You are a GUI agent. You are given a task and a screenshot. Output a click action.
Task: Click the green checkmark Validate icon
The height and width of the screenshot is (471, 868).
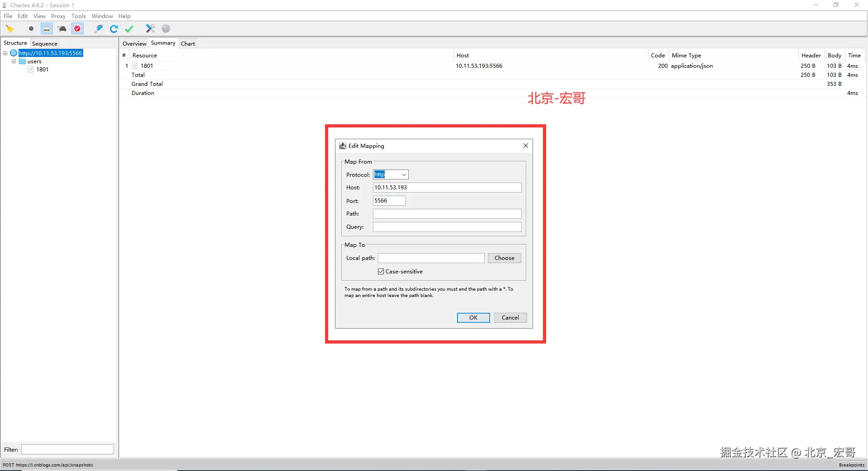tap(129, 29)
